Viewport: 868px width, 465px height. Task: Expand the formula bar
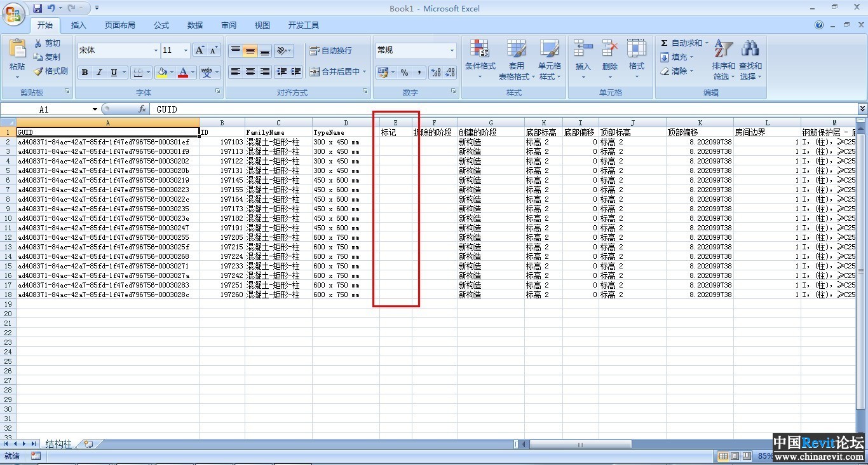pos(862,109)
